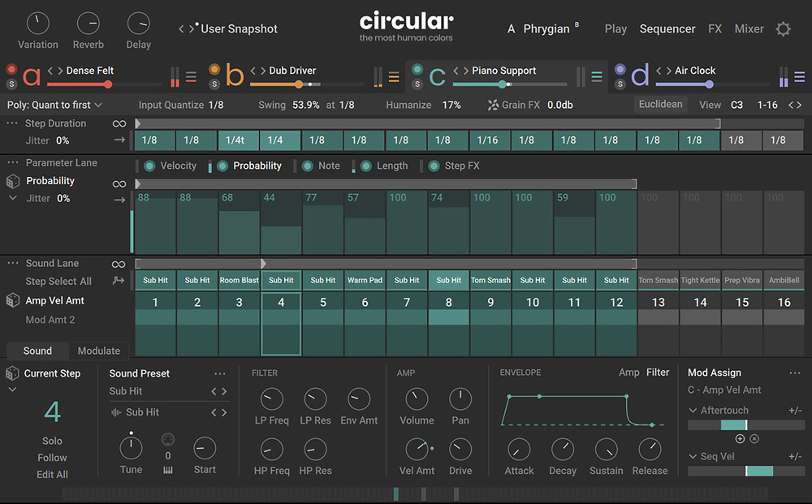Open the Sound Preset three-dots menu

click(x=220, y=373)
